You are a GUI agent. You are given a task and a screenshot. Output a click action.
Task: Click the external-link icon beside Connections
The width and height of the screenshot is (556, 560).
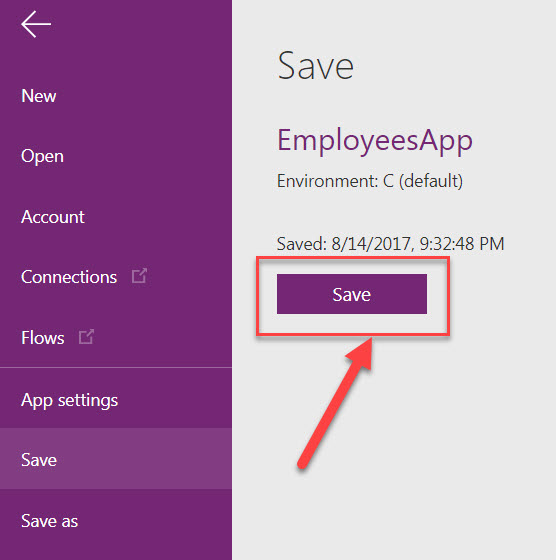click(x=139, y=276)
